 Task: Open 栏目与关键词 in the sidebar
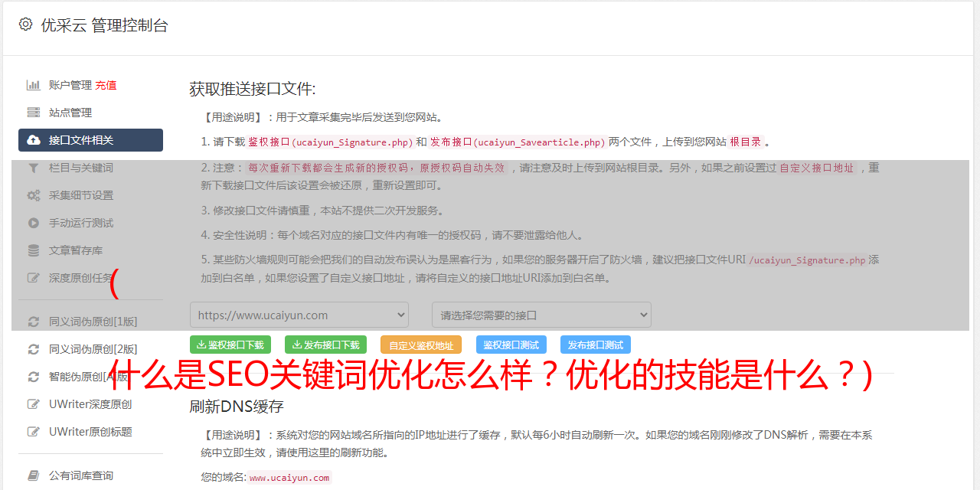point(81,168)
